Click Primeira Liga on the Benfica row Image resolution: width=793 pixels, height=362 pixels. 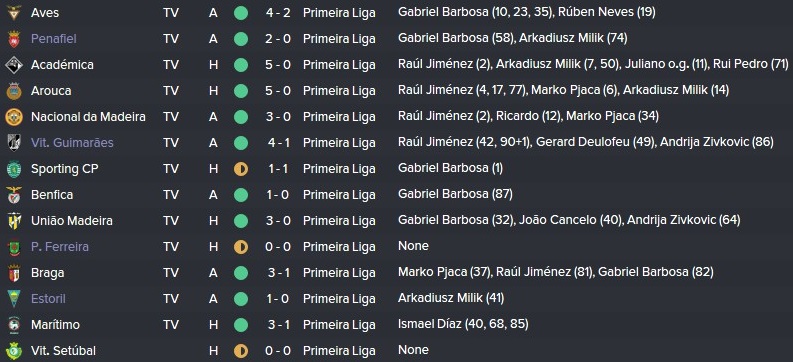339,195
